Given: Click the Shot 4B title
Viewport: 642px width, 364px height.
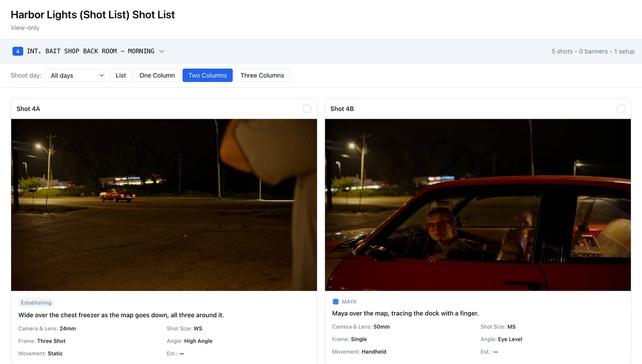Looking at the screenshot, I should [x=342, y=109].
